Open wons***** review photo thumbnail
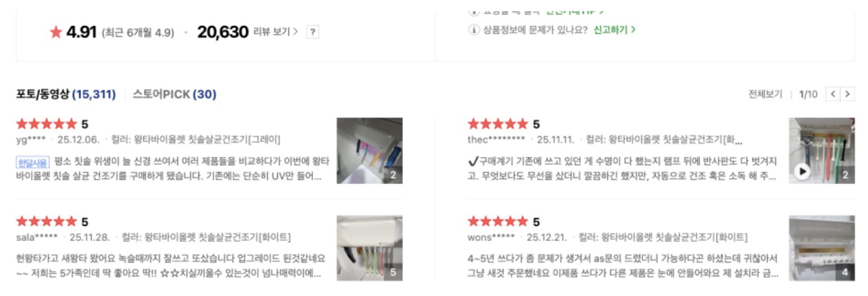Image resolution: width=868 pixels, height=296 pixels. pyautogui.click(x=822, y=248)
